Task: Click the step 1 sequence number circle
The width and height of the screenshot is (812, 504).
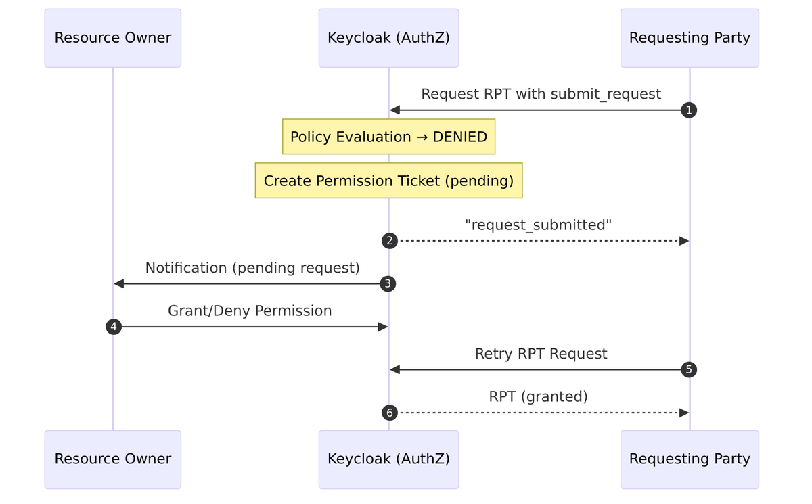Action: [689, 110]
